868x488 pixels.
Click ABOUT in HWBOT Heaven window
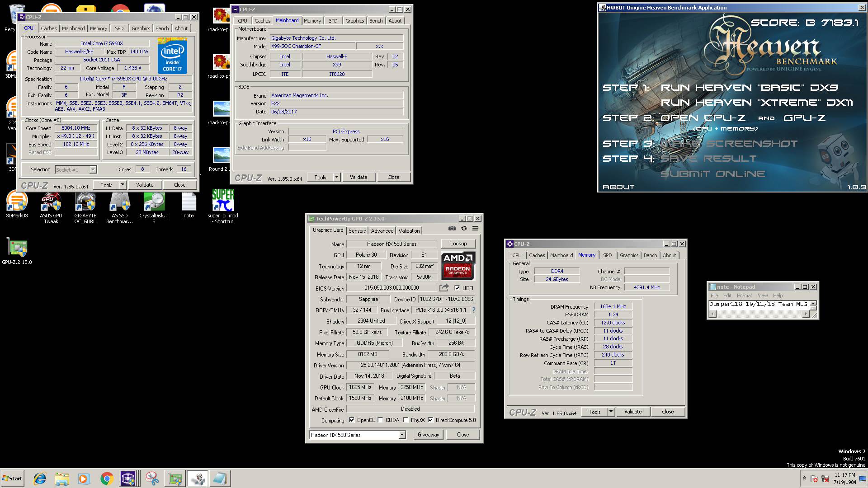pos(618,187)
